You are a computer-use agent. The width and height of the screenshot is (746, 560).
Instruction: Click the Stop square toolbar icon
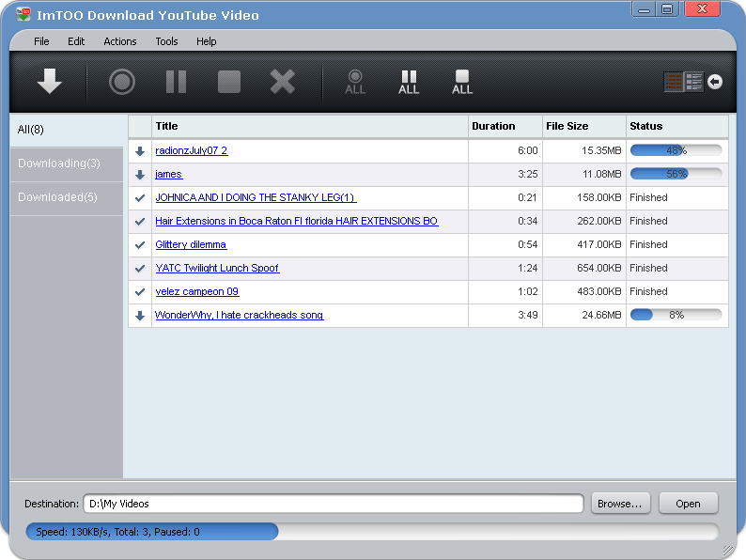coord(229,82)
